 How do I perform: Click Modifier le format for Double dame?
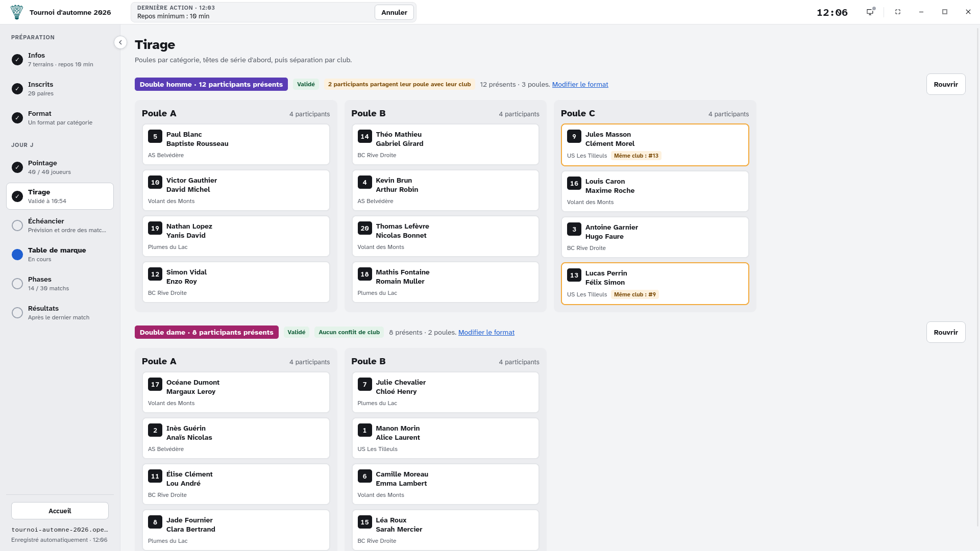point(486,333)
